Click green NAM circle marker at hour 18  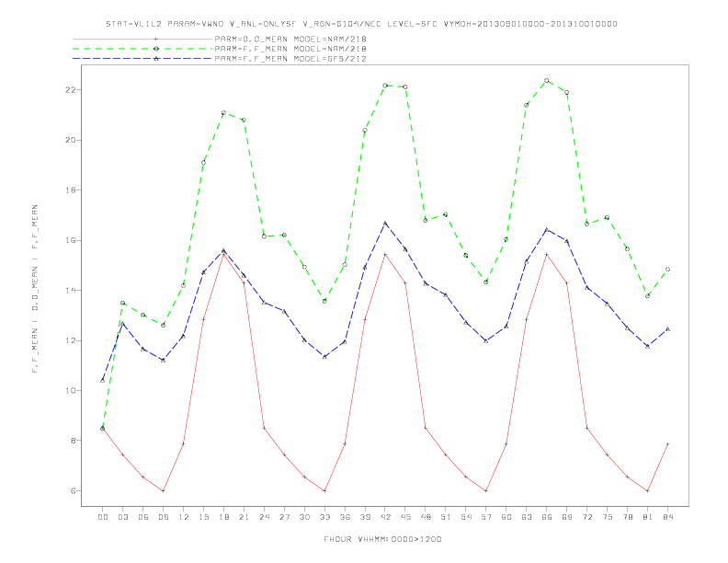tap(223, 112)
